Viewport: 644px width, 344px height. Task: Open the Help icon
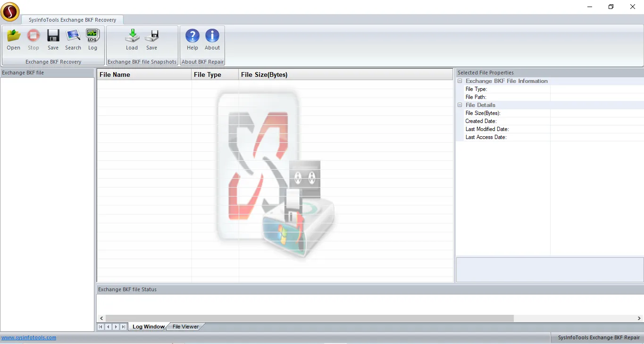tap(192, 40)
